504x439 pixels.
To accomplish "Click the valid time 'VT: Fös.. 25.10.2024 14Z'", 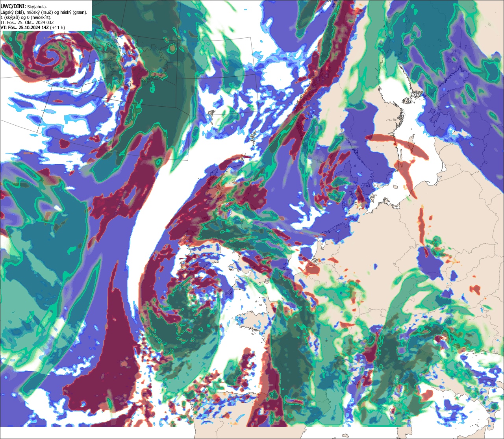I will (x=25, y=28).
